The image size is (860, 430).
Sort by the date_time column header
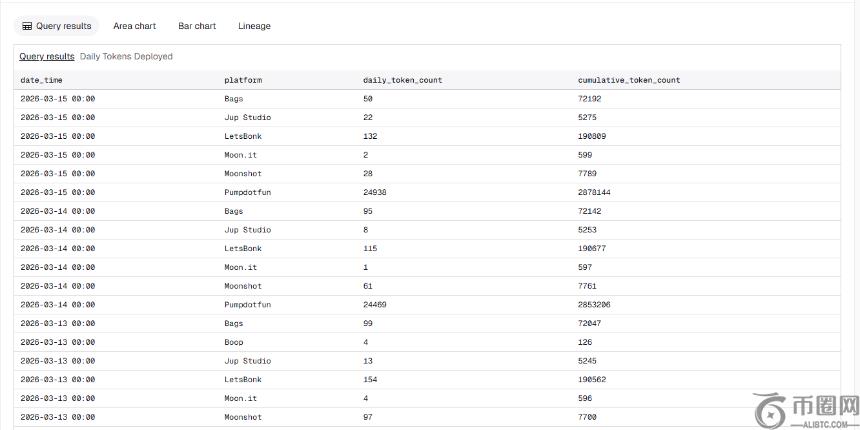pyautogui.click(x=43, y=80)
